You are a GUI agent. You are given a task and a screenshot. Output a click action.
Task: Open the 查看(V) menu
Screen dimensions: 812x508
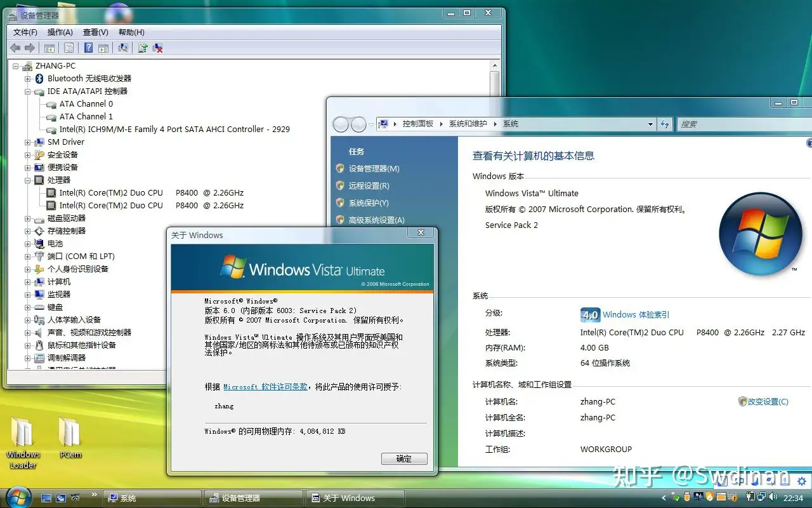pos(96,32)
